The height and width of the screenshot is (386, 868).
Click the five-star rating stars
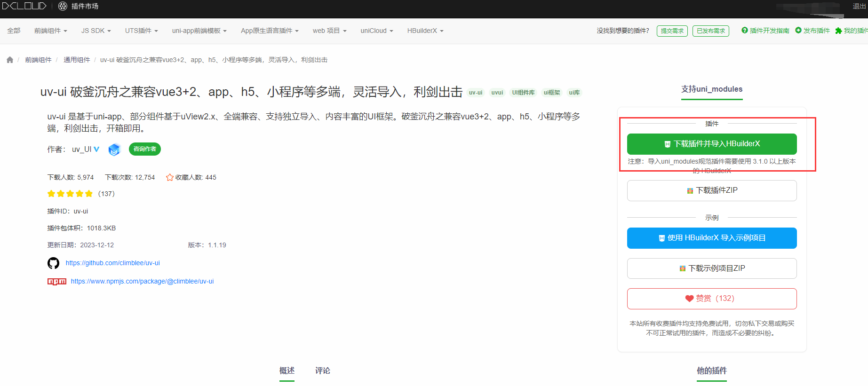tap(70, 194)
